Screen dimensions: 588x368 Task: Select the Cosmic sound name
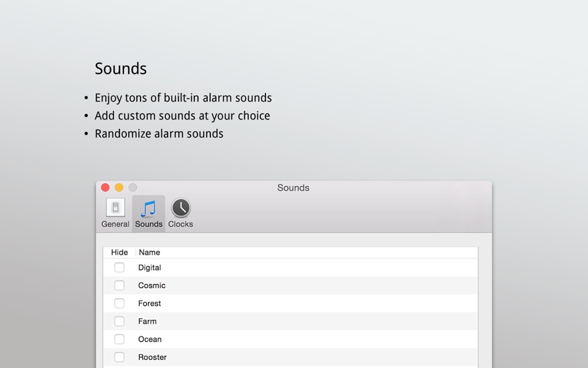click(152, 286)
